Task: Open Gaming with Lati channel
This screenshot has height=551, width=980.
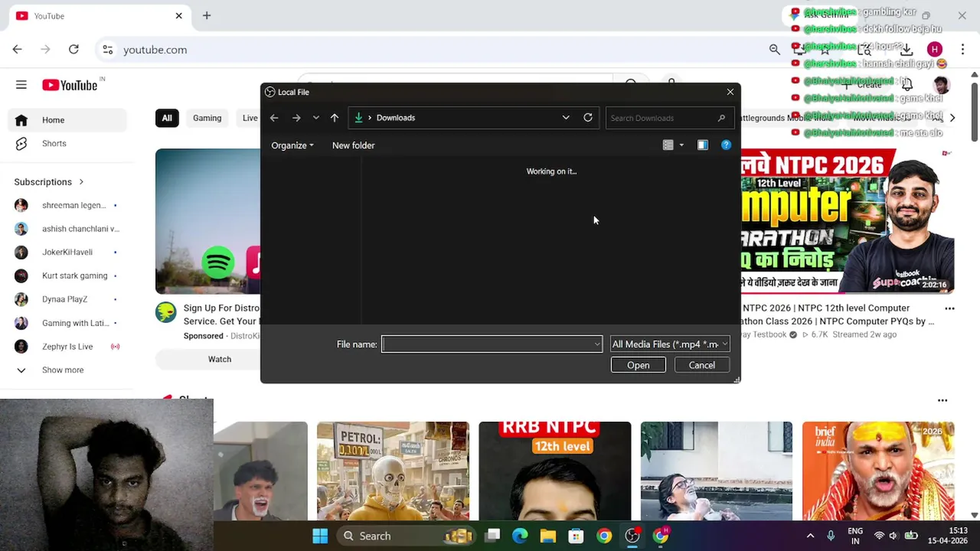Action: (x=67, y=323)
